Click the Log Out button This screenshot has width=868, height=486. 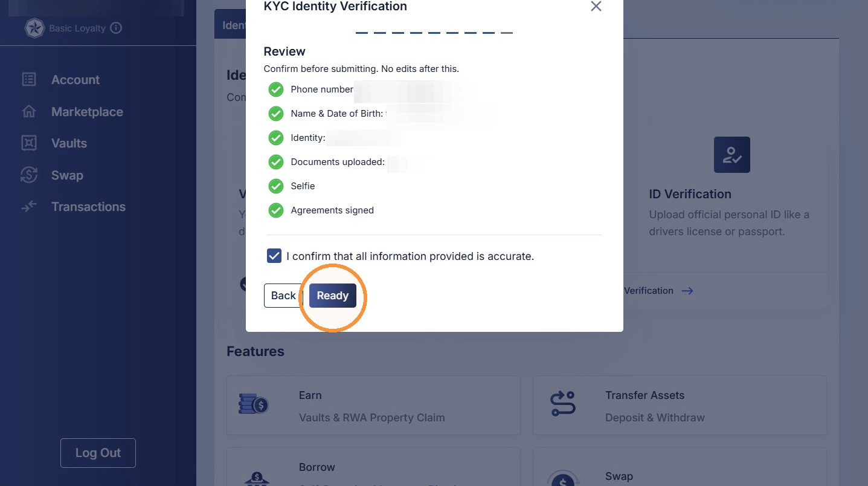pos(98,453)
